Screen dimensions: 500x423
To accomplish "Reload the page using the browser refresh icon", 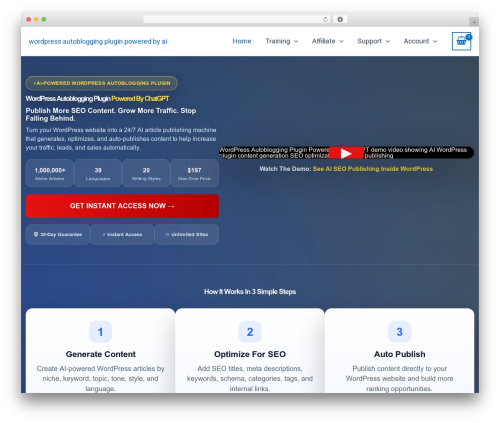I will click(x=325, y=20).
